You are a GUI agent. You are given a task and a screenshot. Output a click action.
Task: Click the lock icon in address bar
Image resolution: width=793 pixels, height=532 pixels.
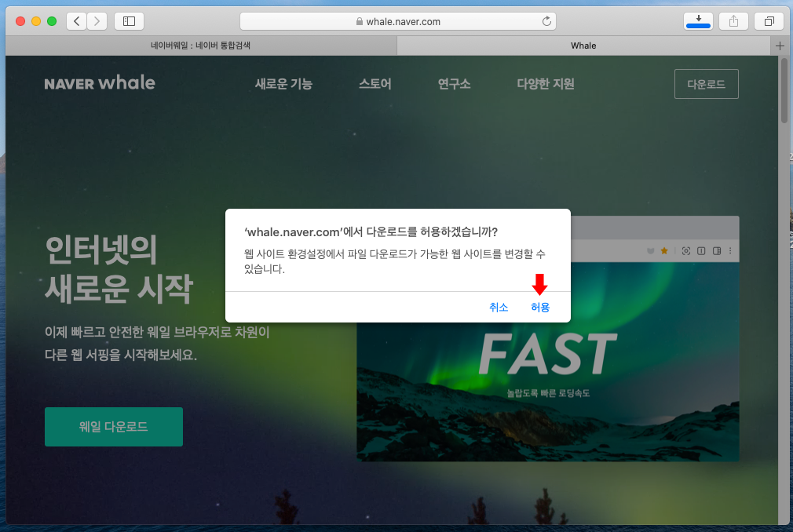tap(360, 21)
